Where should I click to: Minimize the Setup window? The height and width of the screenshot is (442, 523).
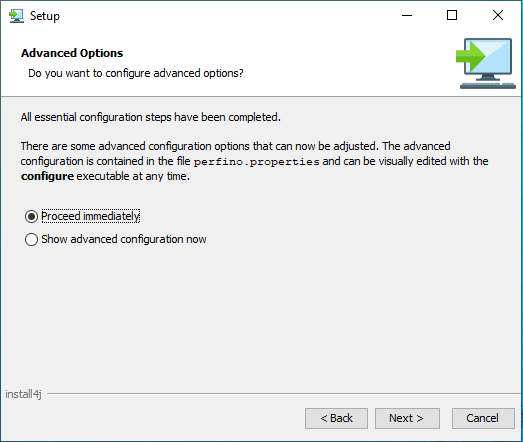click(407, 15)
